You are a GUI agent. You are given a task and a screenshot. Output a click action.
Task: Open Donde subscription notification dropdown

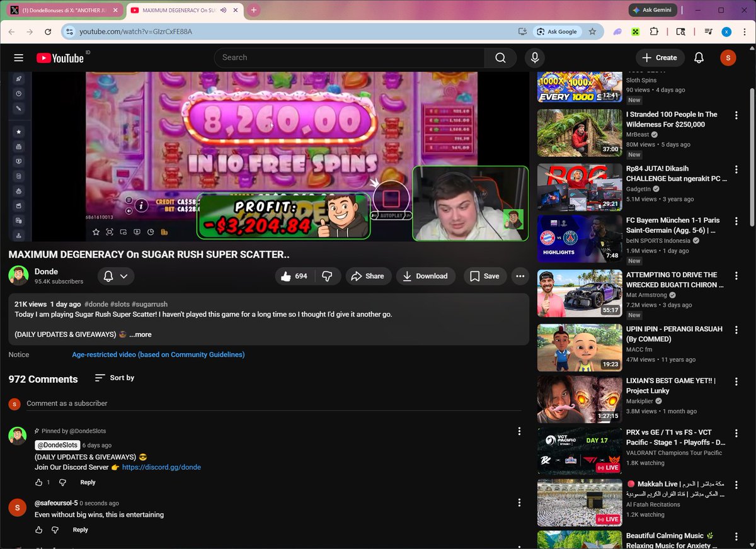coord(116,276)
